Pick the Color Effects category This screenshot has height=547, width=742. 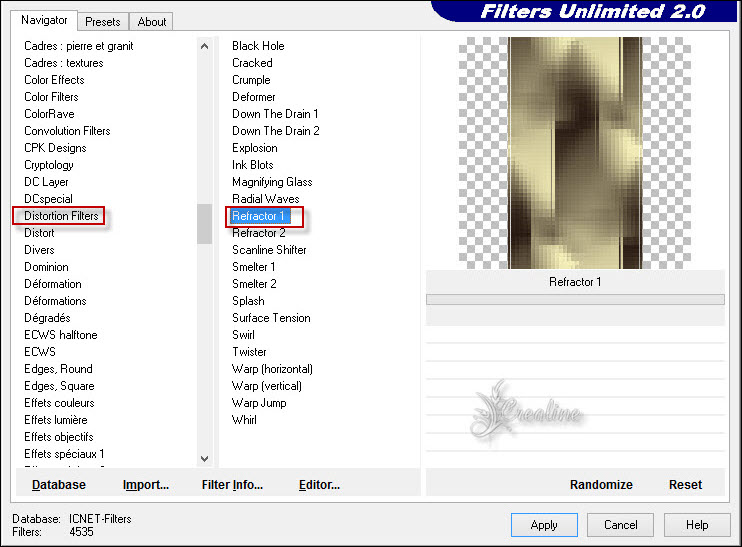coord(54,80)
